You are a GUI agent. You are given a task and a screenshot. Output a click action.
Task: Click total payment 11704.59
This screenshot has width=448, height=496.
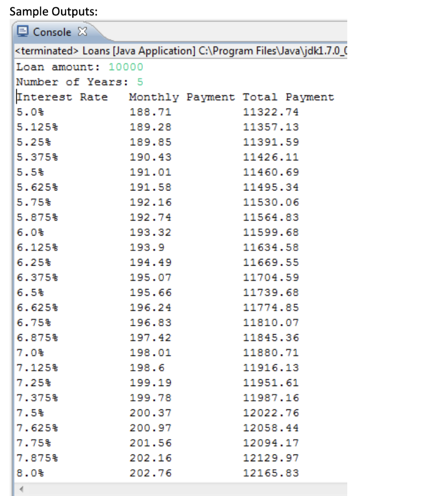point(271,278)
